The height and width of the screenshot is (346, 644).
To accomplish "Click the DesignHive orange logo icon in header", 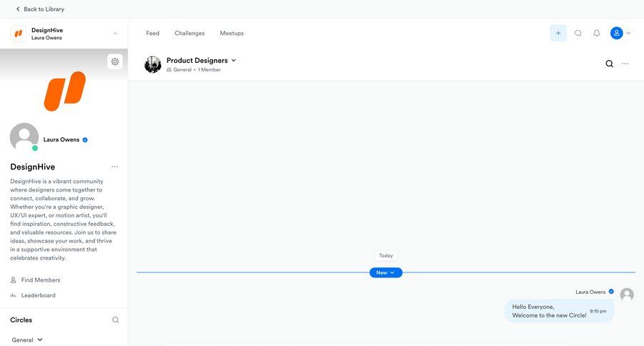I will [x=18, y=34].
